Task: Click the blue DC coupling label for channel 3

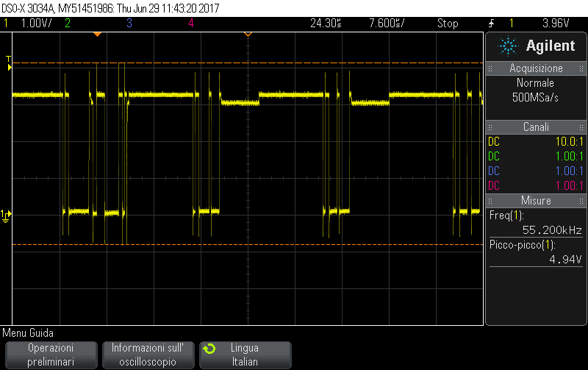Action: [x=494, y=171]
